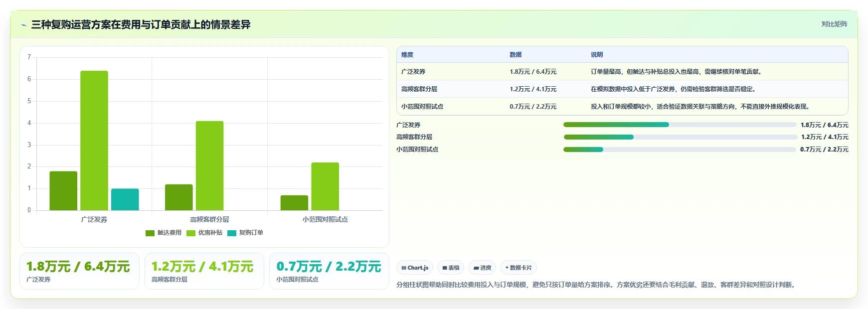Toggle the 触达费用 legend swatch
Image resolution: width=868 pixels, height=309 pixels.
click(150, 233)
